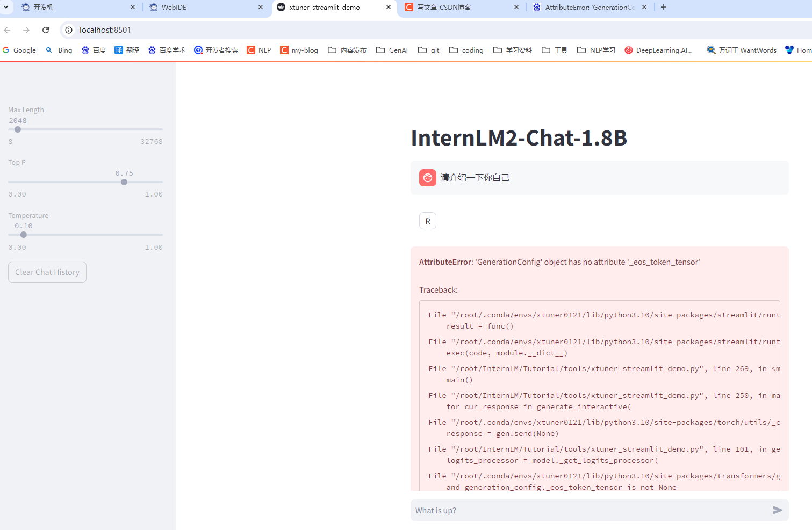Open site information icon in address bar
The width and height of the screenshot is (812, 530).
pyautogui.click(x=69, y=30)
